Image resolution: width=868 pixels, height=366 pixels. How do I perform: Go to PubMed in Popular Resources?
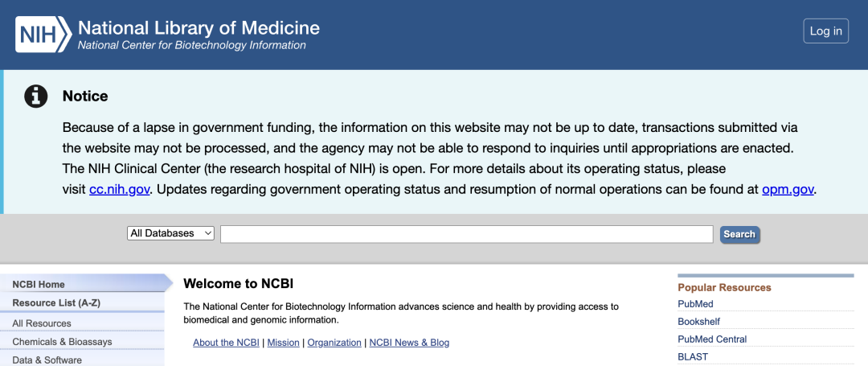pyautogui.click(x=695, y=304)
